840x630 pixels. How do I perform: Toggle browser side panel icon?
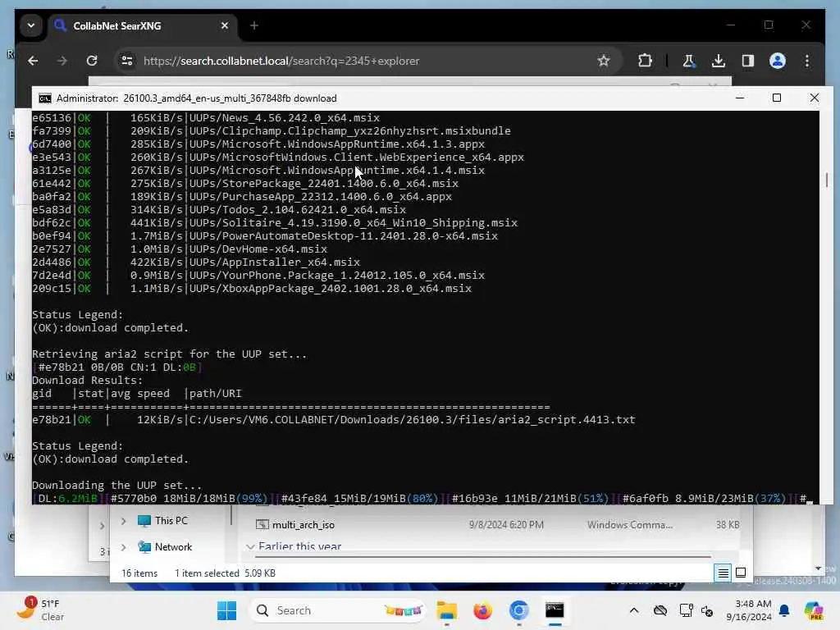pos(748,61)
